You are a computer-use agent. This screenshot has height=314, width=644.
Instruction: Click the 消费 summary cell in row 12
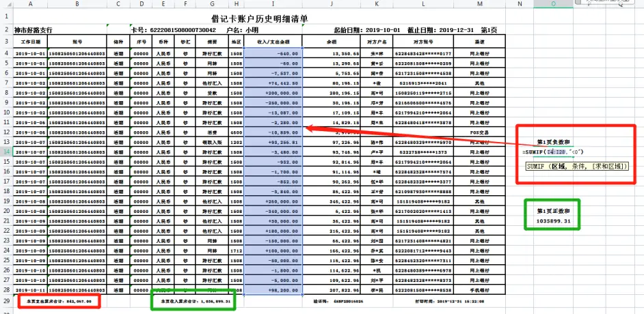pos(212,132)
